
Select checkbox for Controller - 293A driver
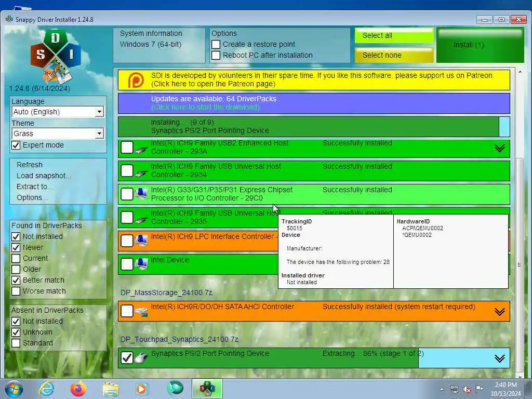(x=127, y=147)
